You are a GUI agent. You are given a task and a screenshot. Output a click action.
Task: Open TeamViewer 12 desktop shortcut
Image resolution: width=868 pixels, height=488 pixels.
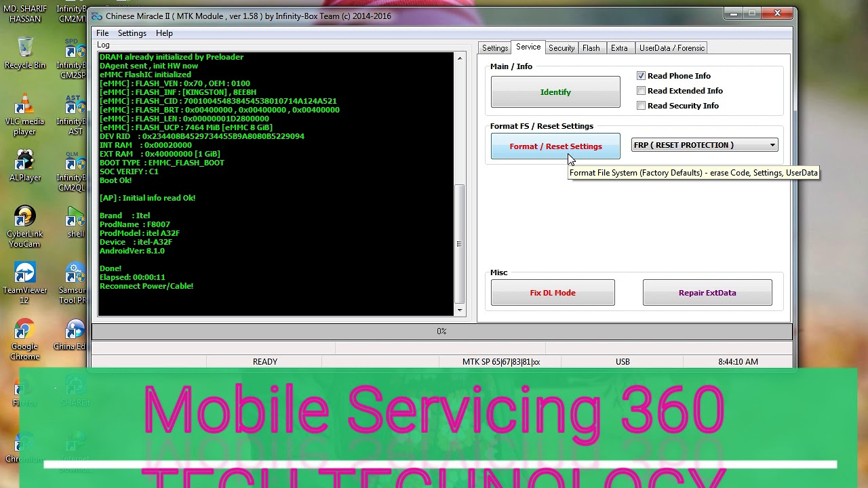pyautogui.click(x=25, y=283)
